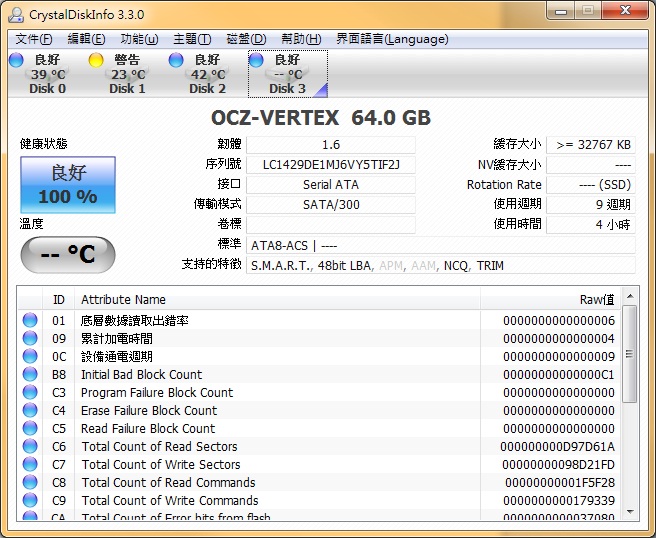
Task: Click raw value 00000000000000C1
Action: 559,374
